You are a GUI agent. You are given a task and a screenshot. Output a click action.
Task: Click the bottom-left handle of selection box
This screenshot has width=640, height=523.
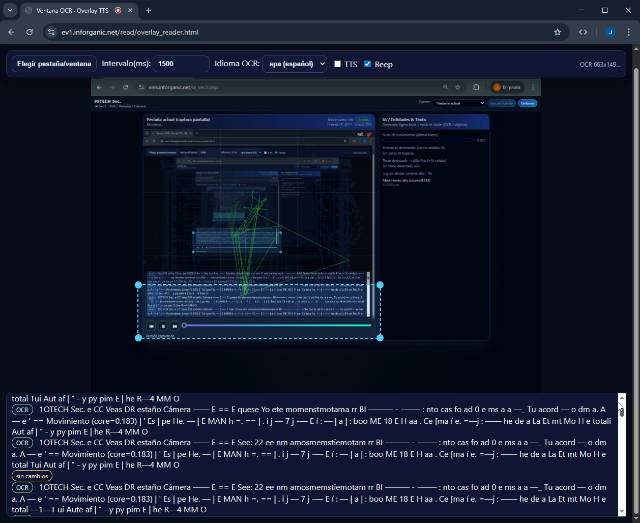point(138,338)
